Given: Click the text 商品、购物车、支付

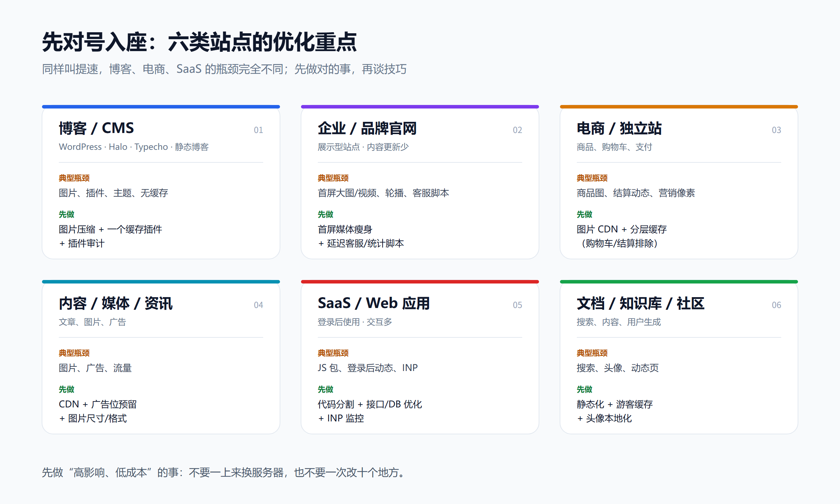Looking at the screenshot, I should coord(614,147).
